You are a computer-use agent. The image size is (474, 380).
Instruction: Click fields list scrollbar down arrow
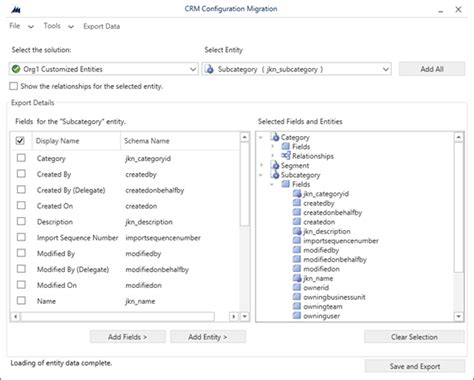coord(245,316)
